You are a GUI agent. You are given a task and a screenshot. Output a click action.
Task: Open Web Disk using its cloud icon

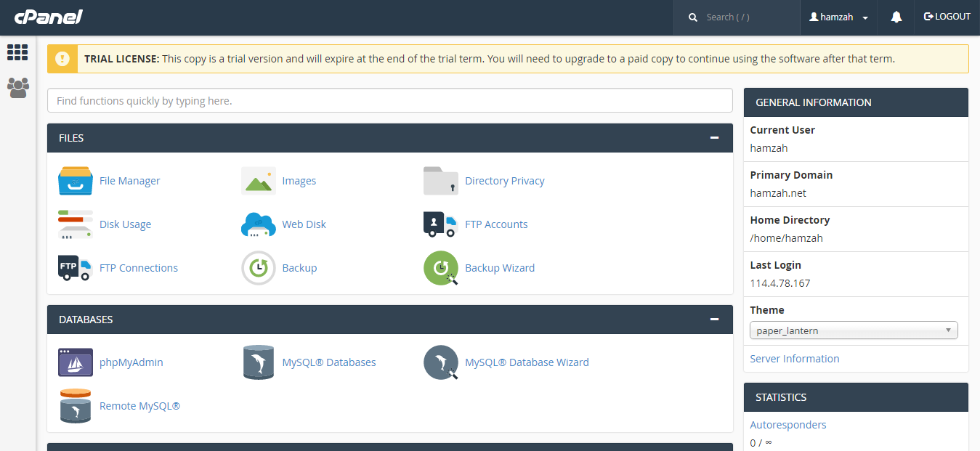tap(258, 224)
